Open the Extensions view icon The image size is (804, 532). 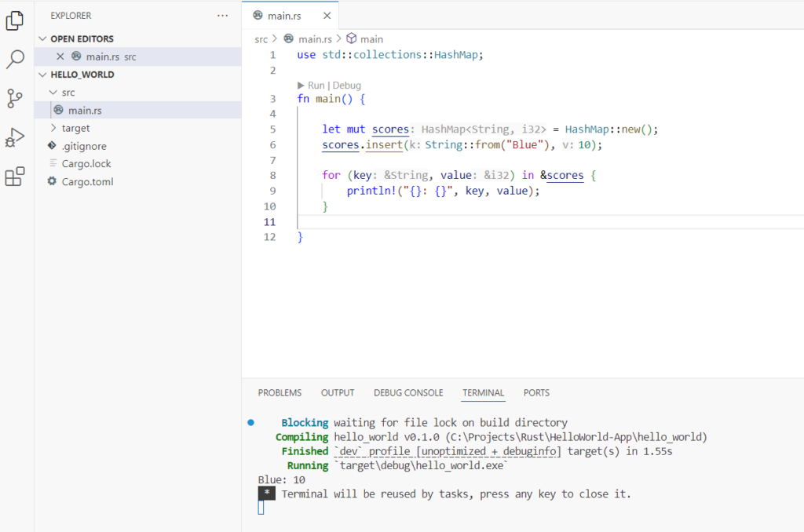(x=15, y=177)
